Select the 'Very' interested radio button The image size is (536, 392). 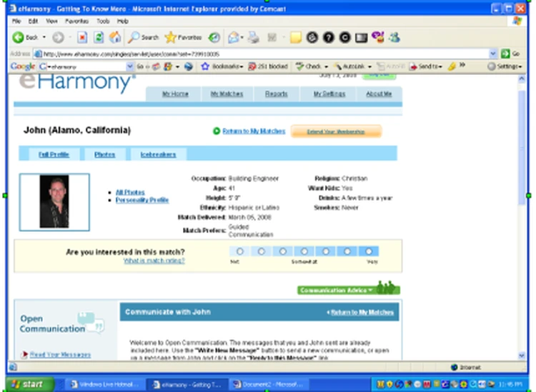tap(369, 251)
